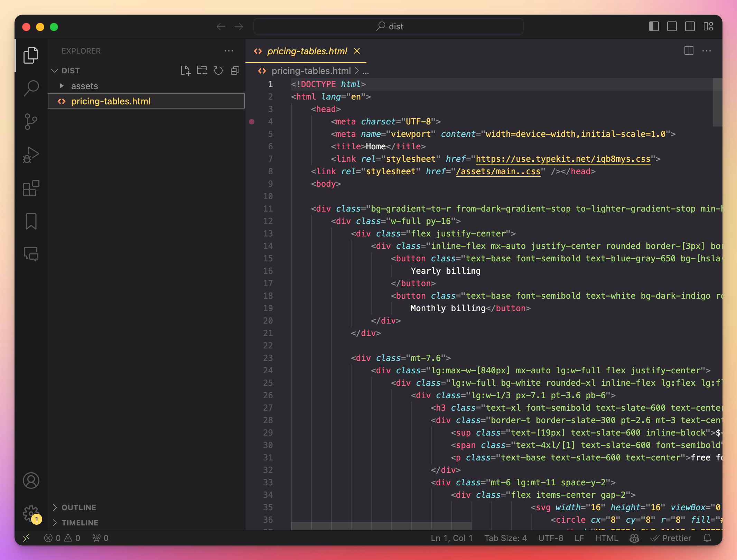This screenshot has height=560, width=737.
Task: Select the pricing-tables.html editor tab
Action: pos(307,51)
